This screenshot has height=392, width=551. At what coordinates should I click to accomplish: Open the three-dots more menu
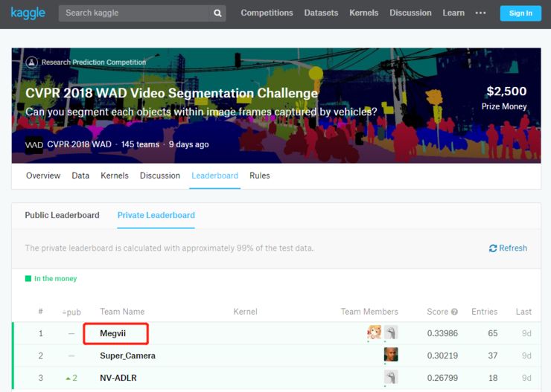click(480, 13)
